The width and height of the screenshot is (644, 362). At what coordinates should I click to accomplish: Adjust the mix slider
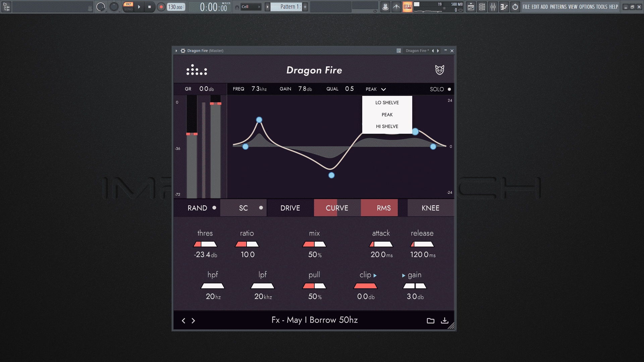click(314, 244)
